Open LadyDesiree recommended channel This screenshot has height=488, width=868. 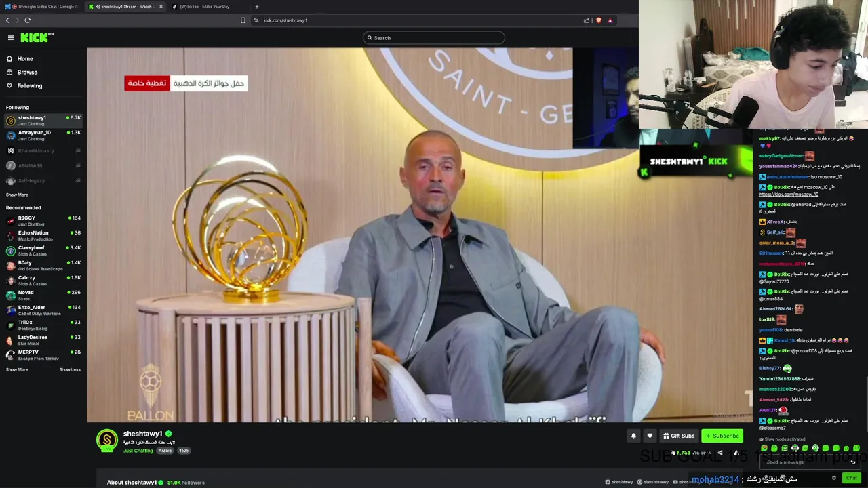[43, 340]
